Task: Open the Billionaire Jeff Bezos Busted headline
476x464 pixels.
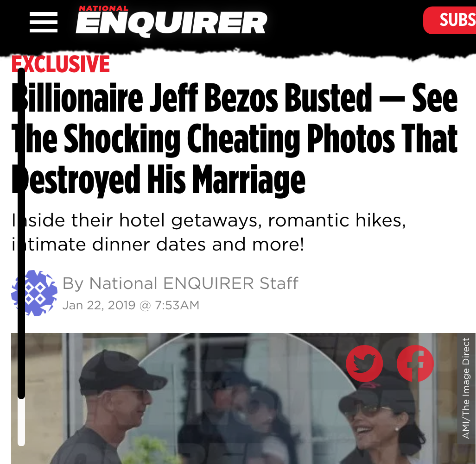Action: (235, 138)
